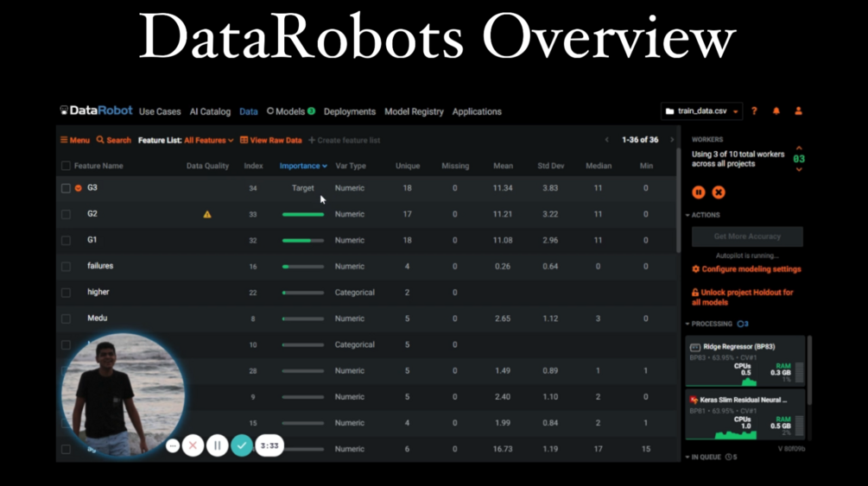Open the Use Cases tab
Image resolution: width=868 pixels, height=486 pixels.
(160, 112)
